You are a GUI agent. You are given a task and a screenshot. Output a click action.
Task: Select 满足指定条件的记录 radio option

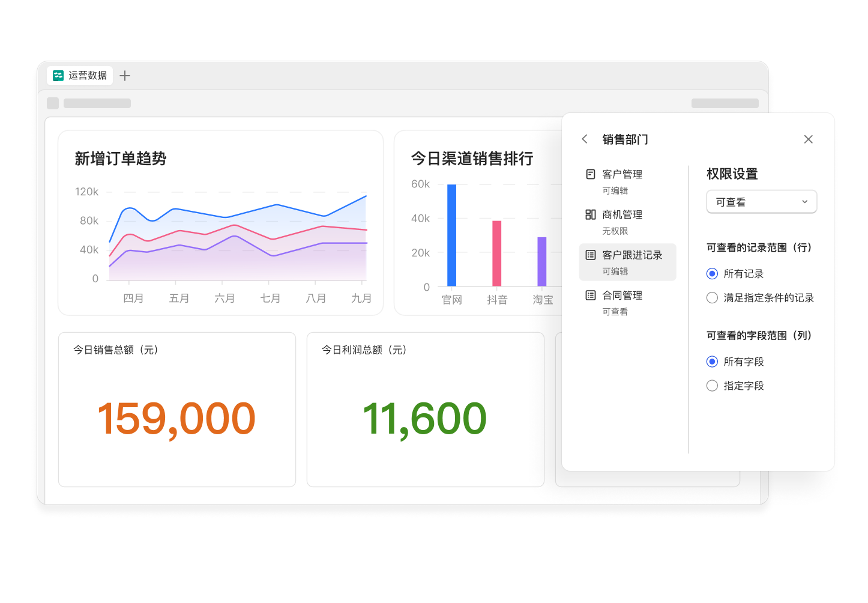pyautogui.click(x=712, y=298)
